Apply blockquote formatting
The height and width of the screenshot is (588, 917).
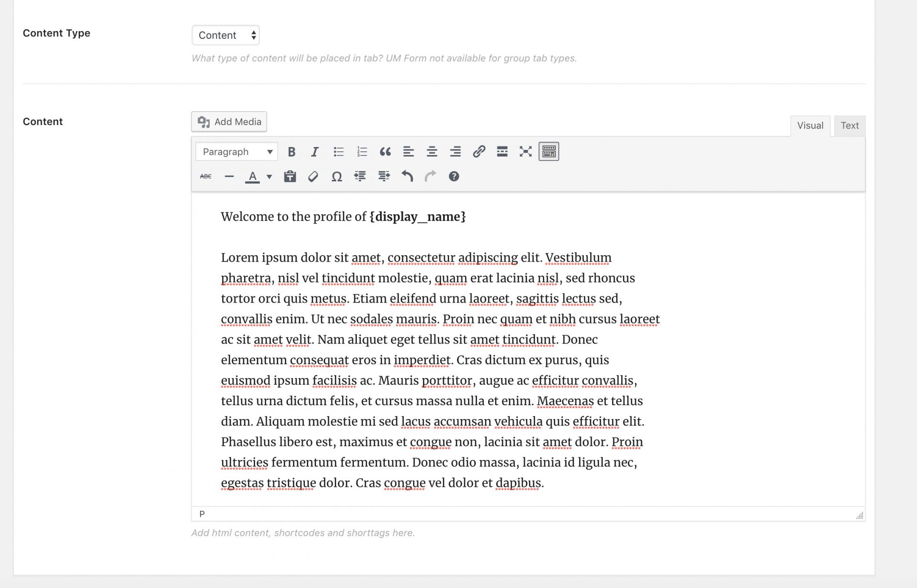coord(385,152)
